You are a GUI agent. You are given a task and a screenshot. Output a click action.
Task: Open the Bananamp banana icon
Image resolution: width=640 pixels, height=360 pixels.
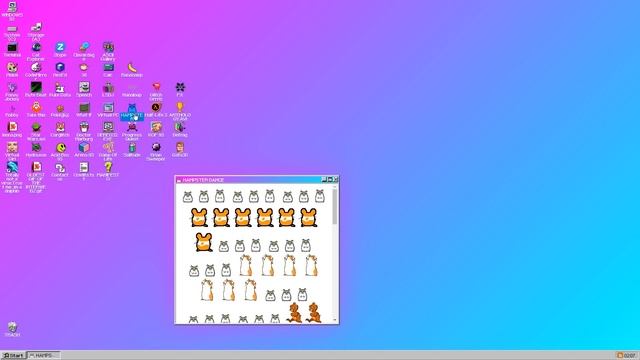click(132, 70)
